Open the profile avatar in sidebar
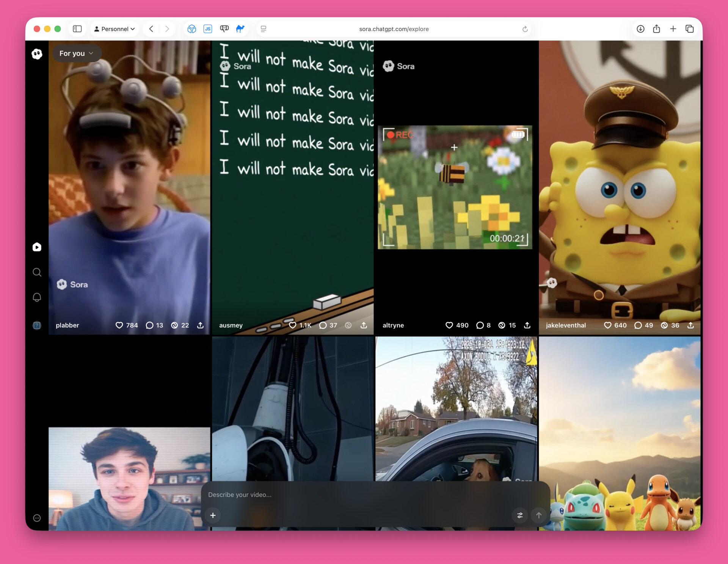This screenshot has width=728, height=564. pos(37,325)
